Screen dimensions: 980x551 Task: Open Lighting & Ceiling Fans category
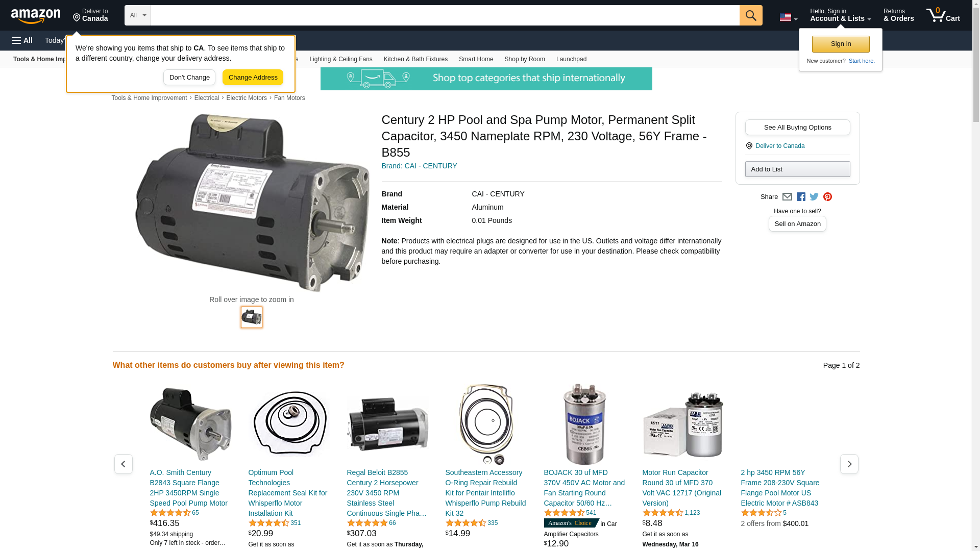coord(340,59)
